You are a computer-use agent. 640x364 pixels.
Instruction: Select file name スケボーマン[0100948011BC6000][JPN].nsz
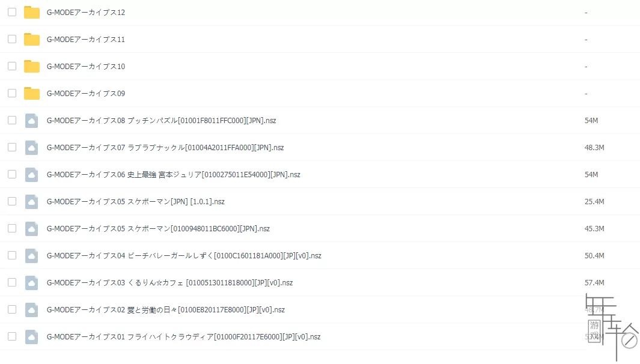pos(158,229)
